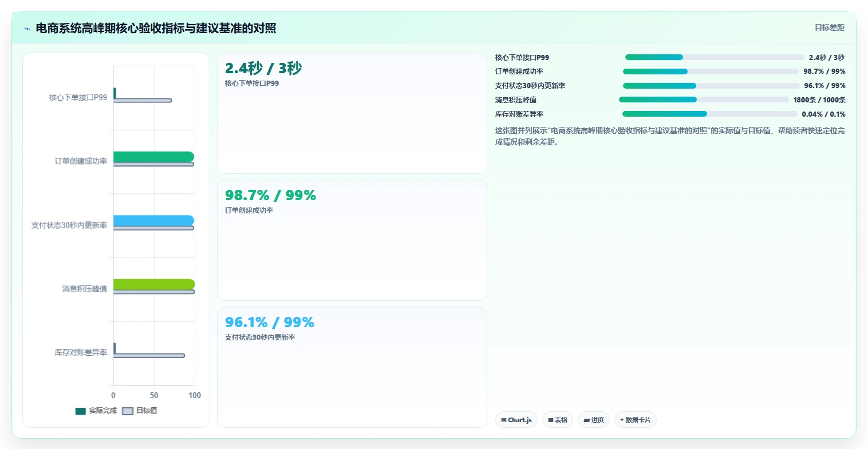
Task: Click the 核心下单接口P99 progress bar
Action: pyautogui.click(x=715, y=57)
